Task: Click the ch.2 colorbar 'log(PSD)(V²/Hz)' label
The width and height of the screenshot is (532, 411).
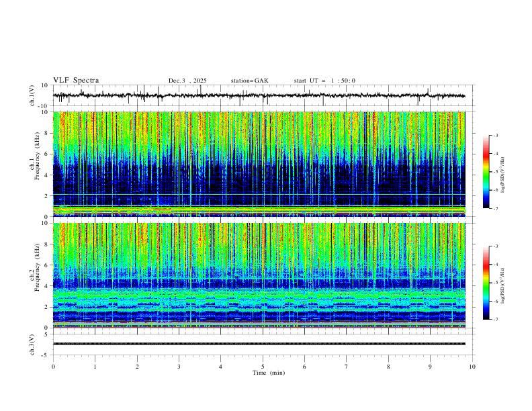Action: coord(503,285)
